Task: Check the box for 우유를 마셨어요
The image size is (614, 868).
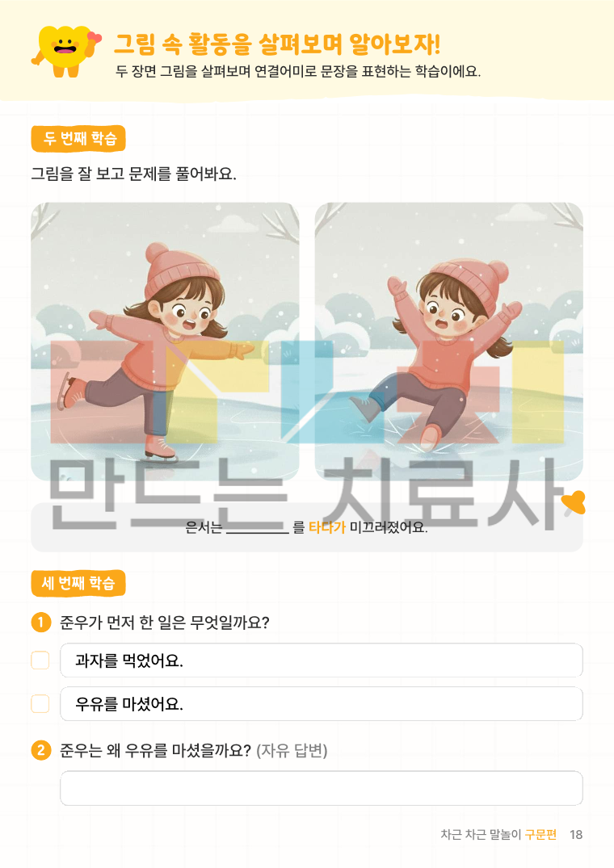Action: pyautogui.click(x=40, y=704)
